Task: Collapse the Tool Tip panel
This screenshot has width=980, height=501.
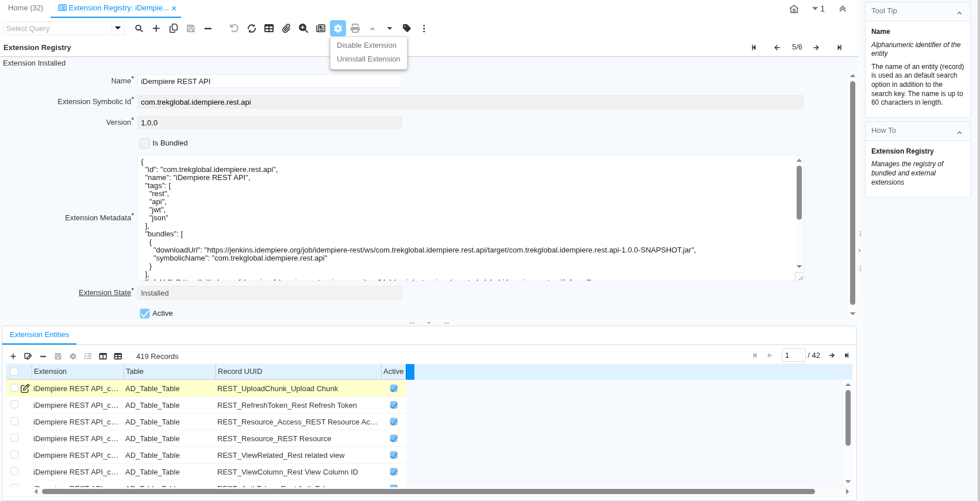Action: (959, 12)
